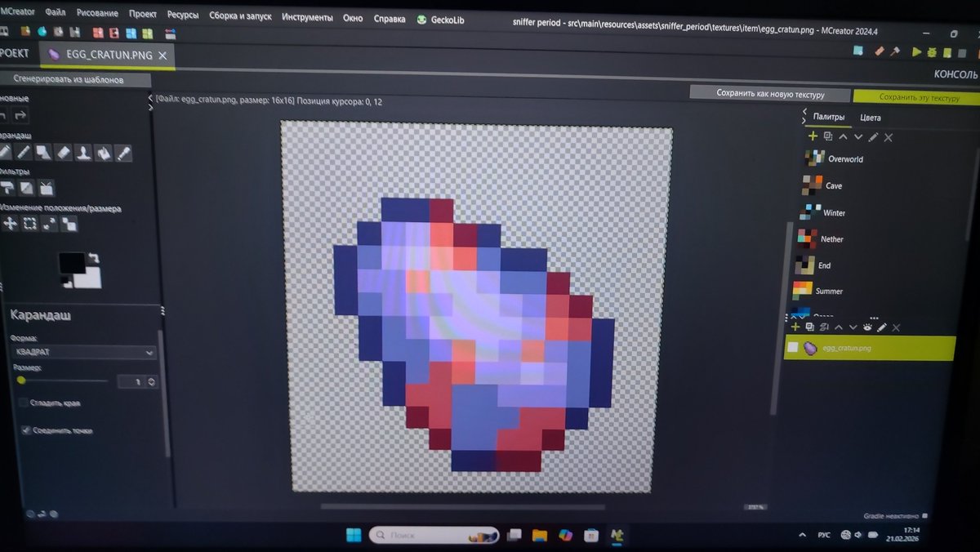Switch to the Цвета tab
980x552 pixels.
pos(871,117)
